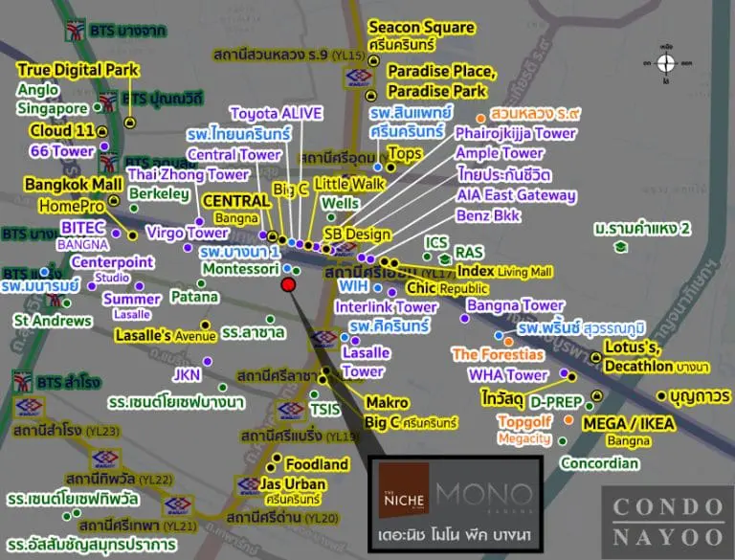This screenshot has width=735, height=560.
Task: Click the 'Foodland' label
Action: [x=317, y=464]
